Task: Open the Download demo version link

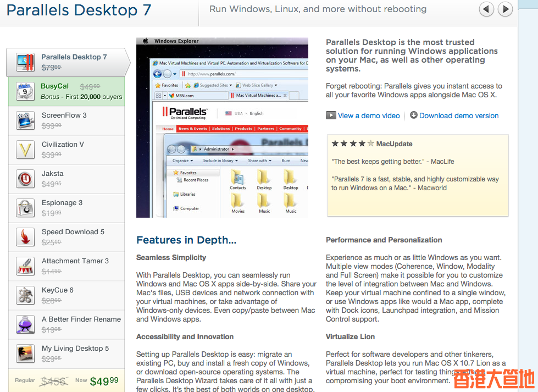Action: click(x=459, y=115)
